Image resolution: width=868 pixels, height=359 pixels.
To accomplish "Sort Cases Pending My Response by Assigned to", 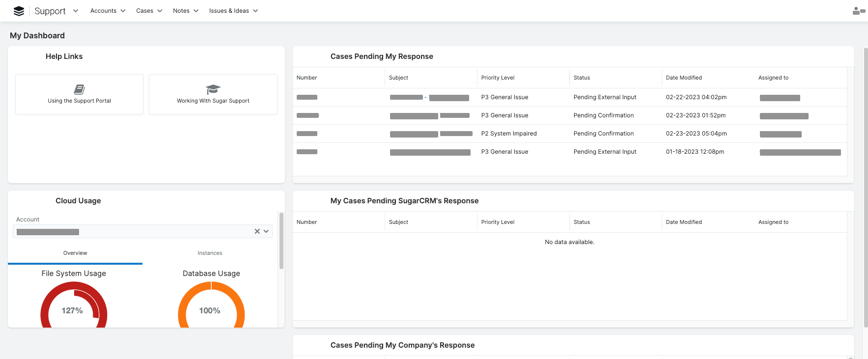I will click(x=773, y=78).
